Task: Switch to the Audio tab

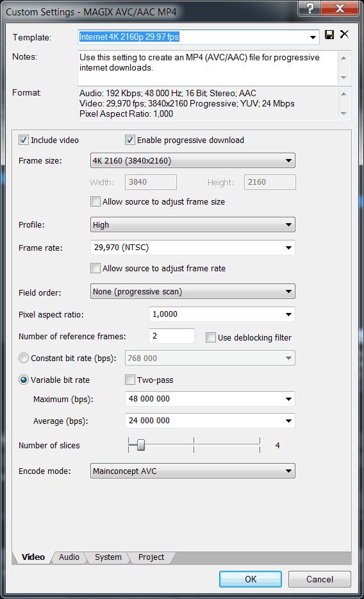Action: (69, 557)
